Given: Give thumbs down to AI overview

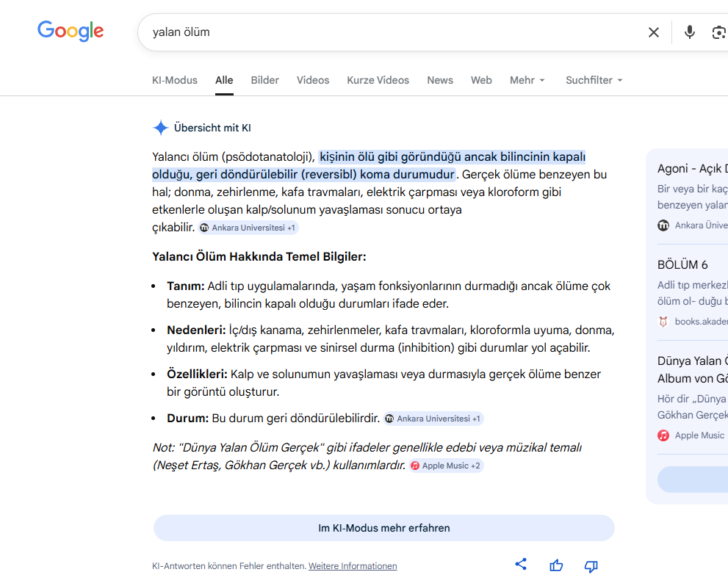Looking at the screenshot, I should [591, 565].
